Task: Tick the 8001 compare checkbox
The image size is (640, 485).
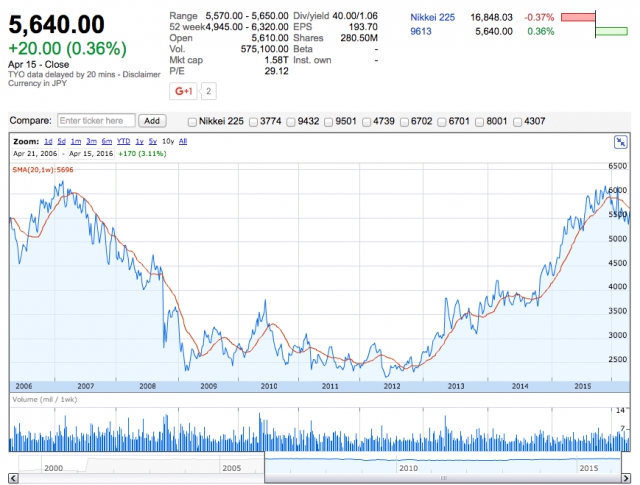Action: click(480, 122)
